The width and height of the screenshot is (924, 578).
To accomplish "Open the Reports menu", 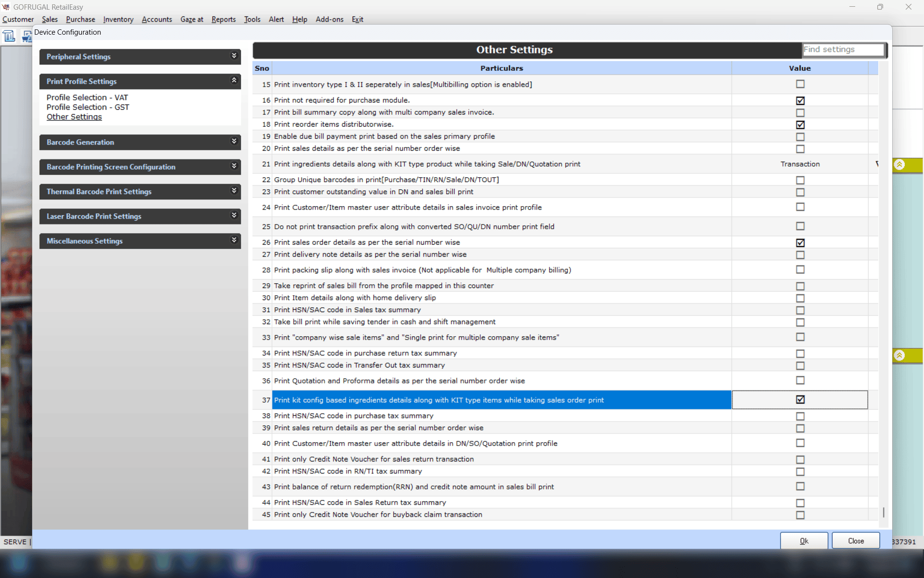I will [223, 19].
